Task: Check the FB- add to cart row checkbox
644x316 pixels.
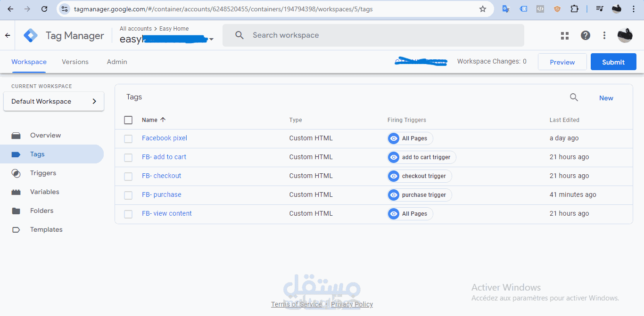Action: pyautogui.click(x=128, y=158)
